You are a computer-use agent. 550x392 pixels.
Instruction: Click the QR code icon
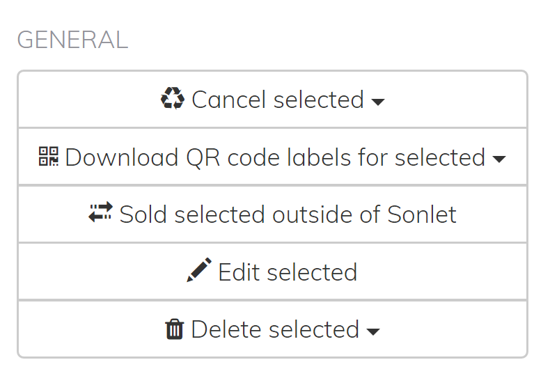(49, 157)
